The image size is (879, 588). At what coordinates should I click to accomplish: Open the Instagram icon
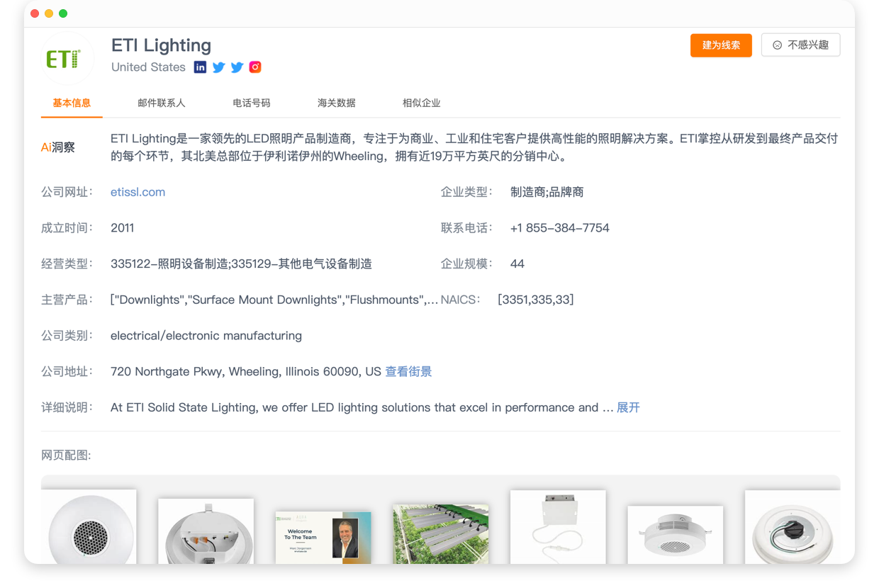(x=254, y=67)
